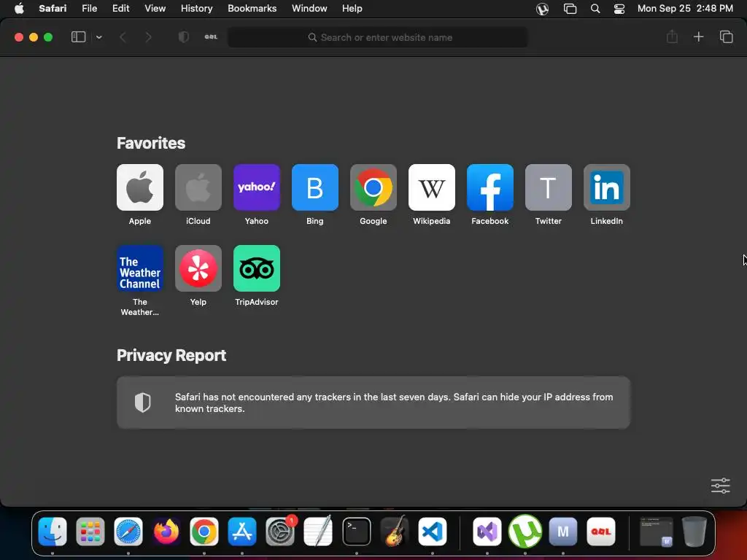Open the Facebook favorite
Image resolution: width=747 pixels, height=560 pixels.
(489, 187)
